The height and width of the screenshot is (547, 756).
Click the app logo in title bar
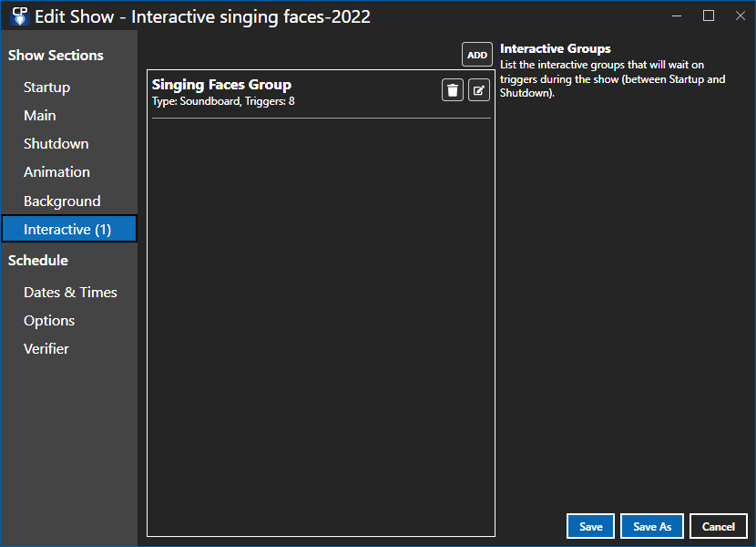[x=20, y=15]
